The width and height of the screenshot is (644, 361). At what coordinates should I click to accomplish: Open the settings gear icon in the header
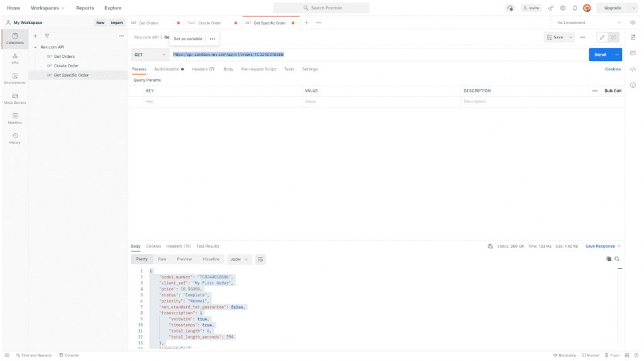pos(563,8)
